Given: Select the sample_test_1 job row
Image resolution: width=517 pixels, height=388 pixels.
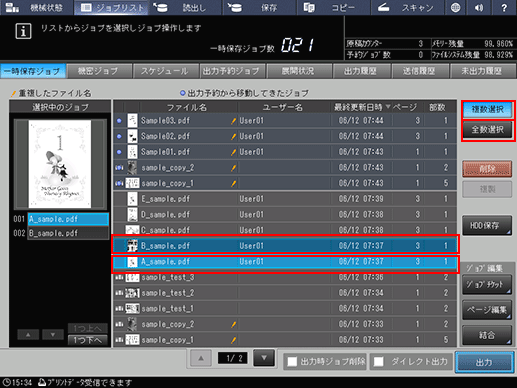Looking at the screenshot, I should (285, 309).
